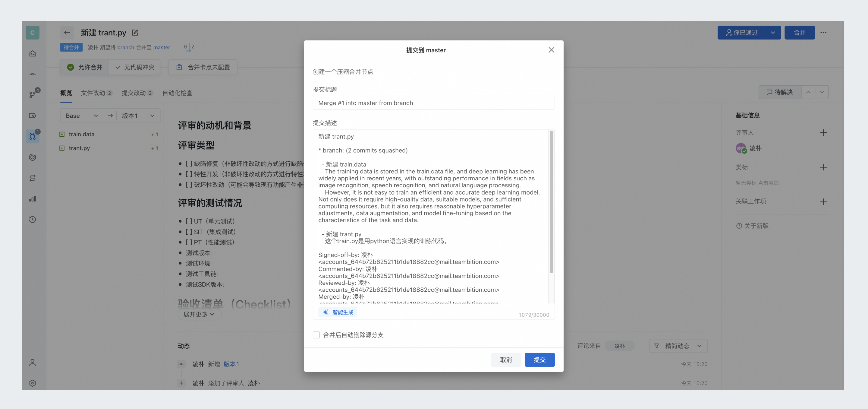
Task: Toggle the 凌朴 comment source filter
Action: [x=619, y=346]
